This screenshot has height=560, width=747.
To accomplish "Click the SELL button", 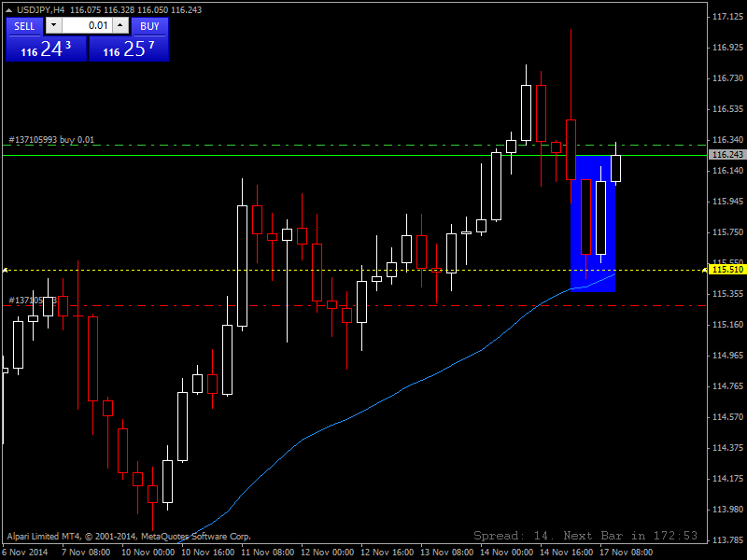I will click(24, 26).
